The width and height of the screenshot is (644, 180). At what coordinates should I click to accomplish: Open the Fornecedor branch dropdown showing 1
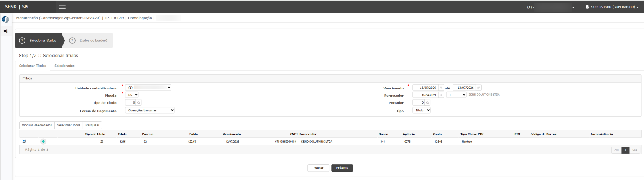click(456, 95)
